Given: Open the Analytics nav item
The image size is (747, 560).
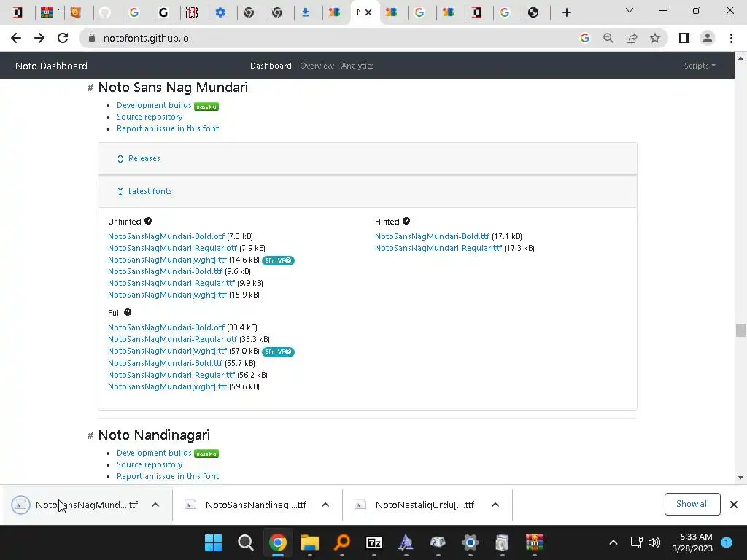Looking at the screenshot, I should tap(357, 66).
